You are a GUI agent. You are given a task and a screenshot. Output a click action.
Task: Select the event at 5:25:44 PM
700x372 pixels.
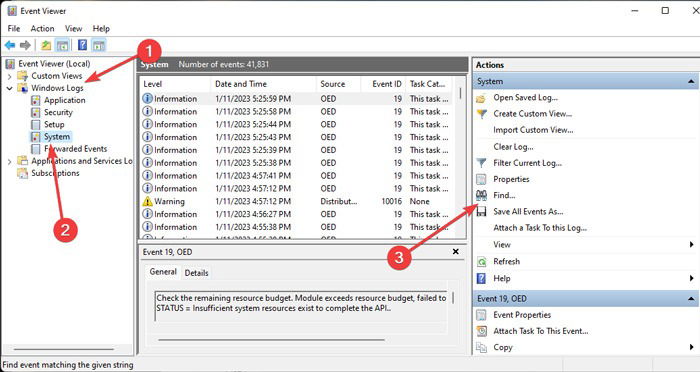coord(296,124)
